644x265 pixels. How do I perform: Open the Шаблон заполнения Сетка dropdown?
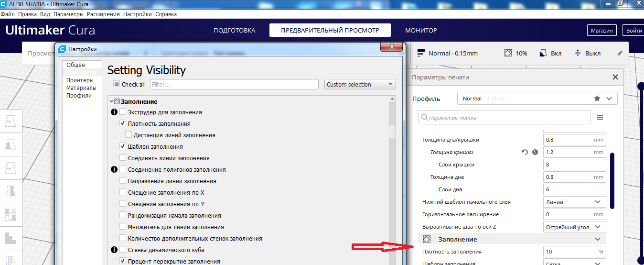[x=575, y=263]
